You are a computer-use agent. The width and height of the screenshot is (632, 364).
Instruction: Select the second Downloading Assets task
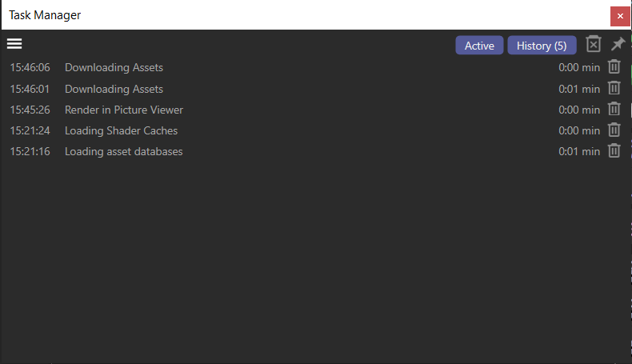[x=114, y=89]
